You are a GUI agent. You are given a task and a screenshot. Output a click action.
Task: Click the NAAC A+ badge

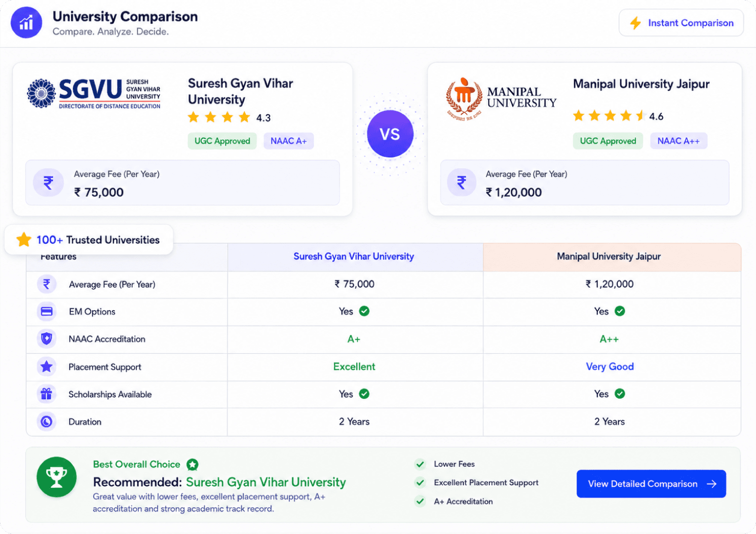click(x=289, y=141)
